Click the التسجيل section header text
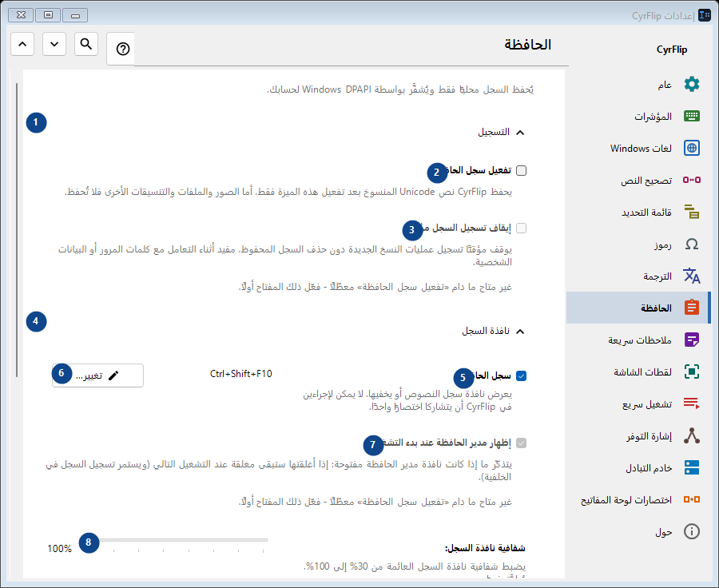Screen dimensions: 719x588 coord(494,132)
